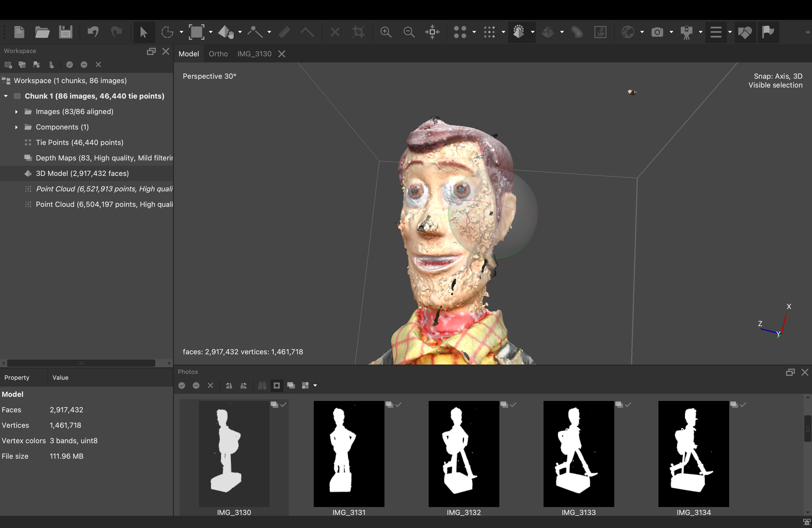Switch to the IMG_3130 tab

click(x=254, y=54)
